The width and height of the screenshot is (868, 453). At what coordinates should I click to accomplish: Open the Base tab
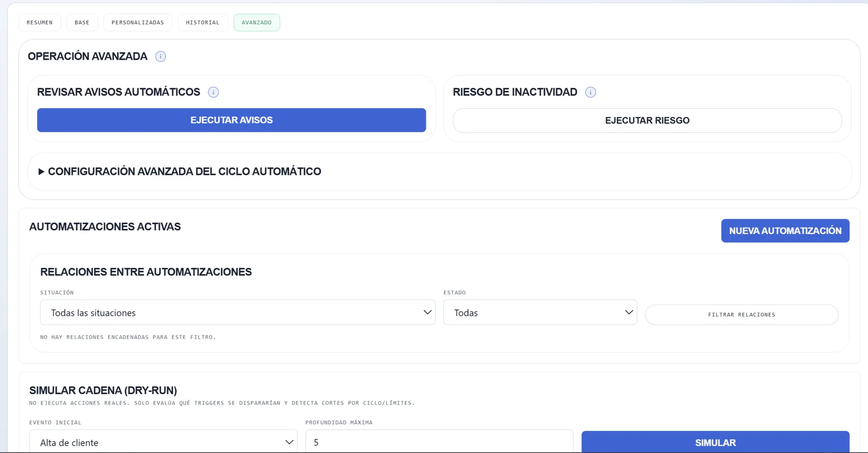(82, 23)
